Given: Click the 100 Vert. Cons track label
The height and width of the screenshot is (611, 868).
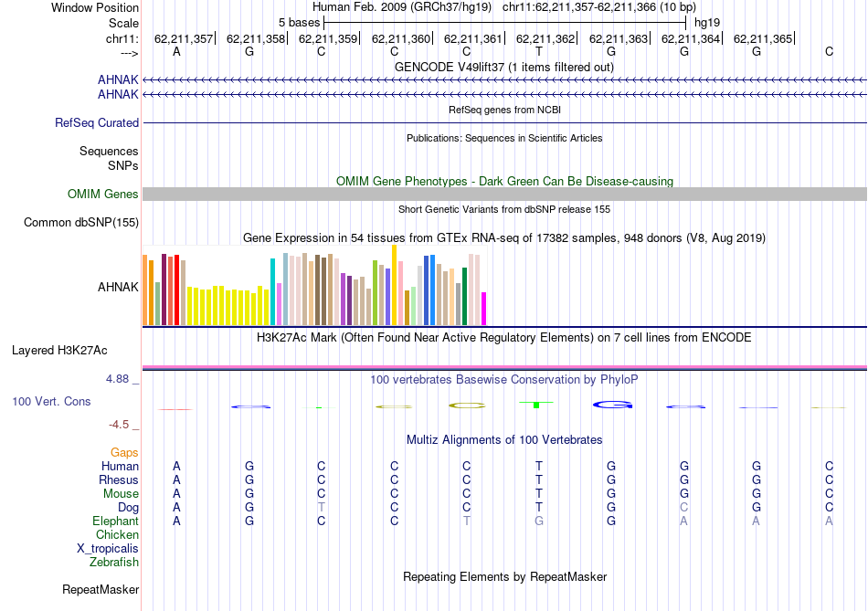Looking at the screenshot, I should [51, 401].
